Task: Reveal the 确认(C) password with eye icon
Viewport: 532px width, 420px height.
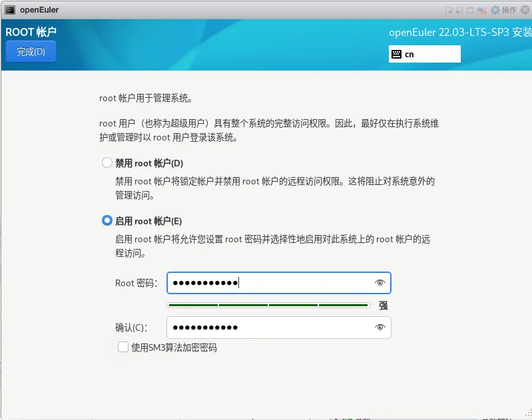Action: pyautogui.click(x=380, y=327)
